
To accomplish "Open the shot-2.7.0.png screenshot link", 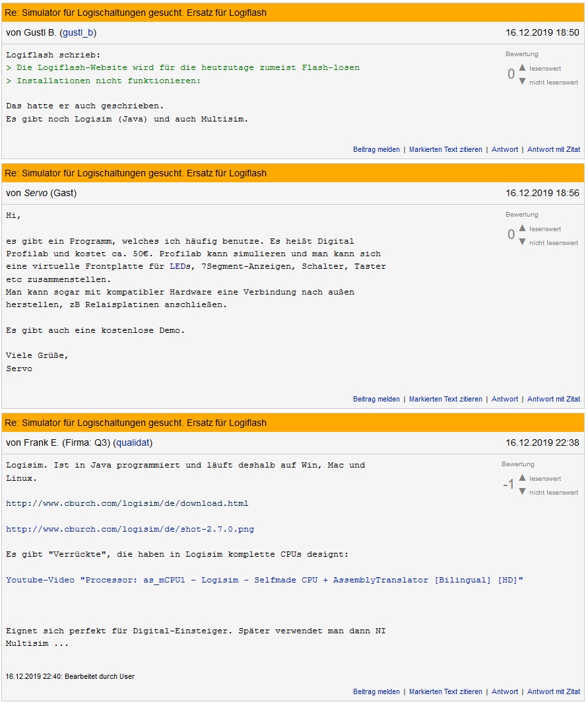I will (x=130, y=529).
